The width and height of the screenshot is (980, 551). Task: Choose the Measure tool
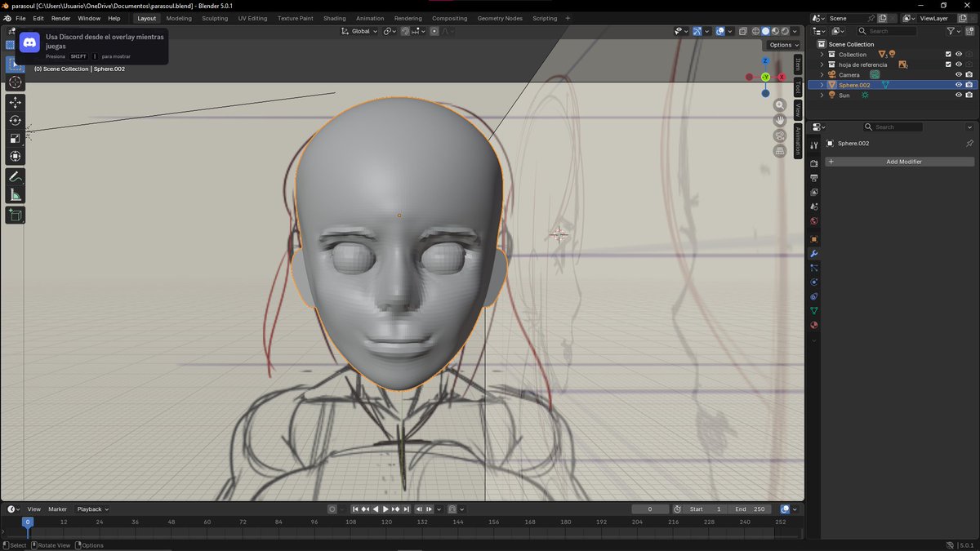[16, 194]
